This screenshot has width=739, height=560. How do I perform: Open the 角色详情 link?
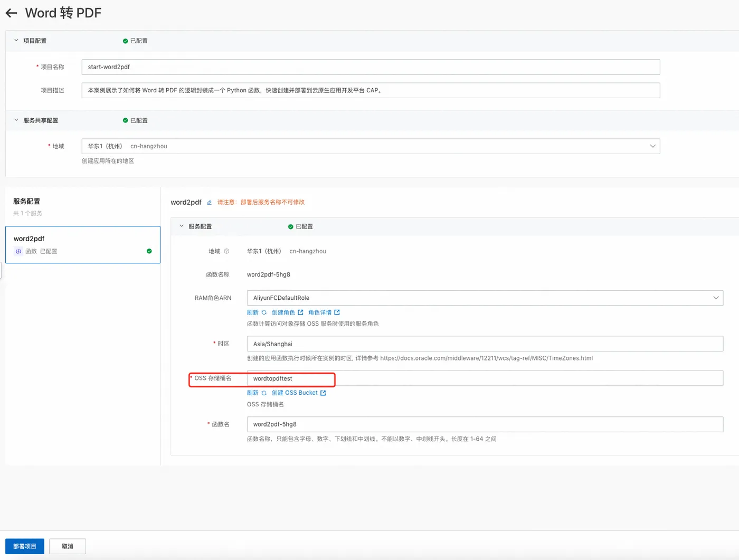[x=320, y=312]
